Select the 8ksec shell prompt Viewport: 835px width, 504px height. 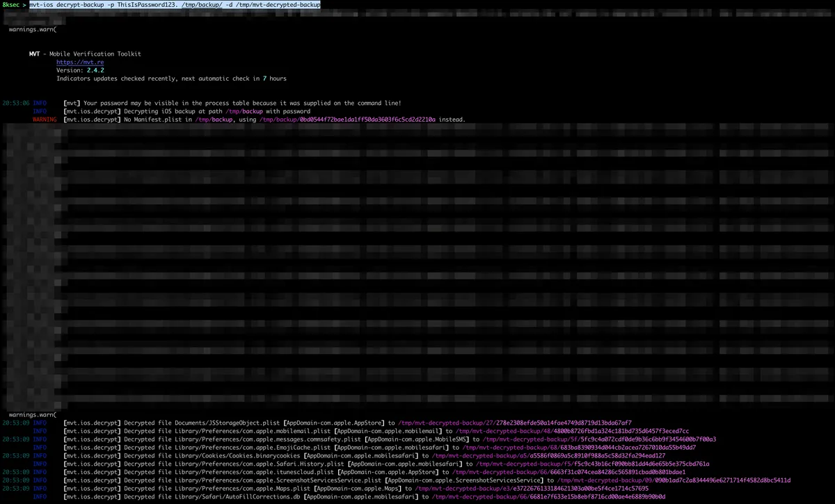[x=10, y=4]
